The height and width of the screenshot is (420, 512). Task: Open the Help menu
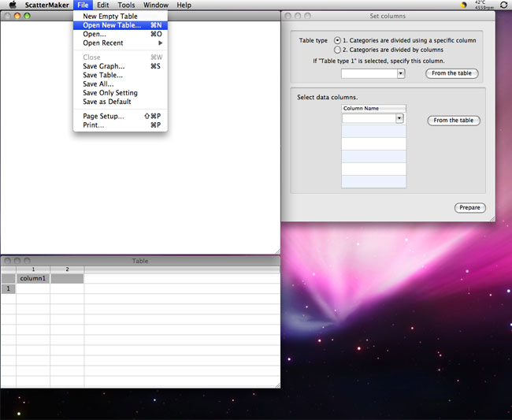pos(184,5)
